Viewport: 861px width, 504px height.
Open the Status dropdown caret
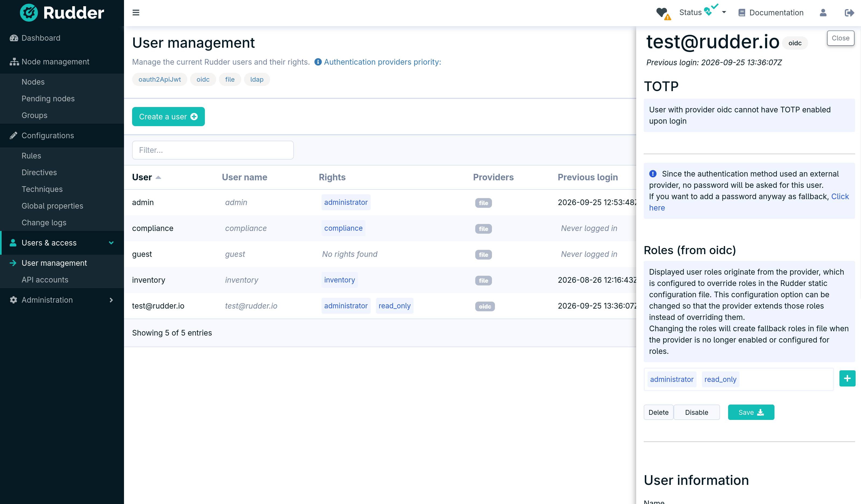(724, 12)
